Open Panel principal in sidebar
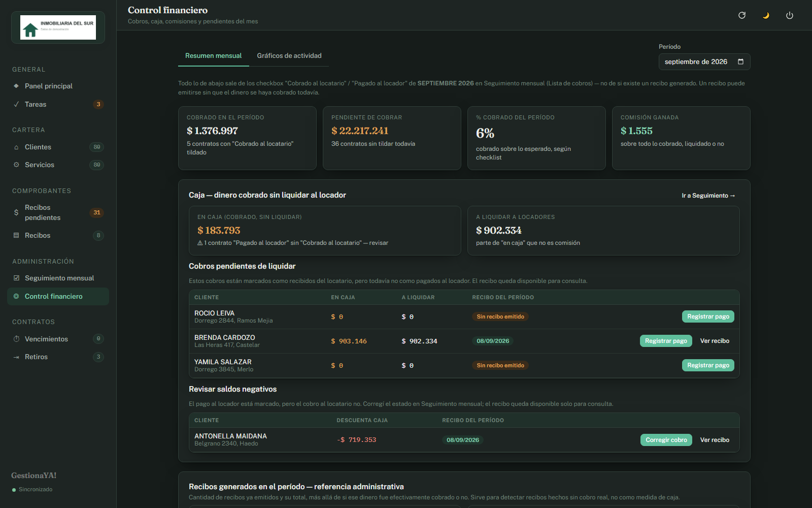 point(58,86)
